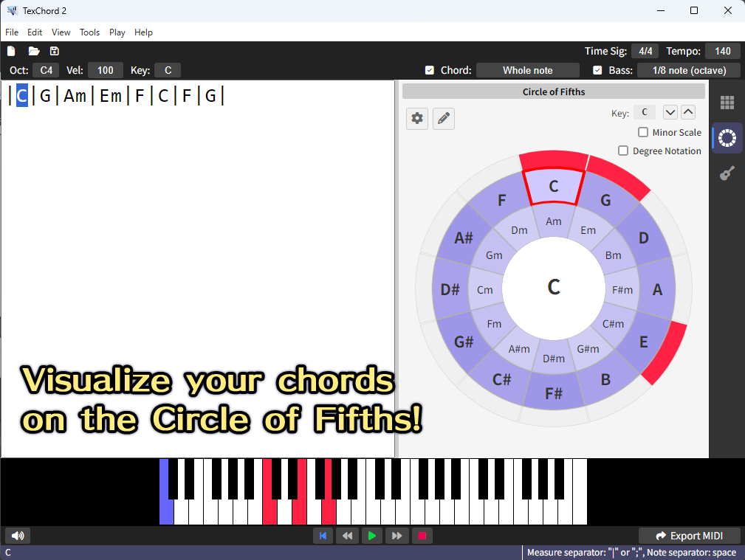The width and height of the screenshot is (745, 560).
Task: Save with the floppy disk icon
Action: point(55,51)
